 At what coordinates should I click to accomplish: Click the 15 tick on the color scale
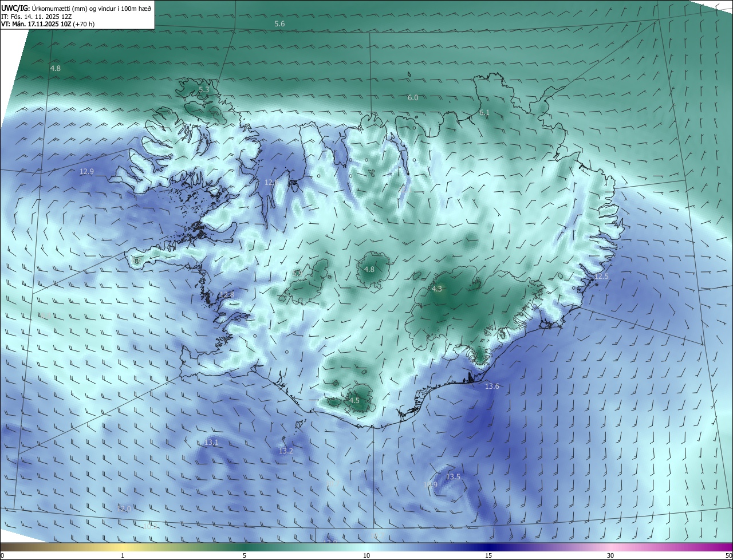(488, 555)
